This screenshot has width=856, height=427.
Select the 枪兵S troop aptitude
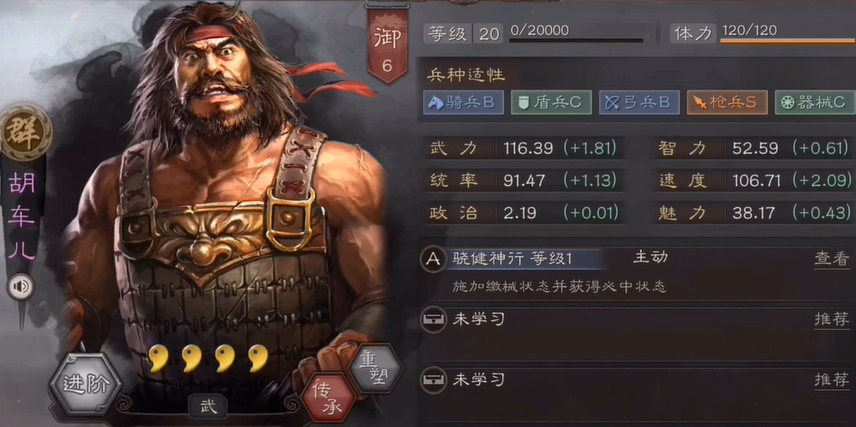(x=727, y=103)
